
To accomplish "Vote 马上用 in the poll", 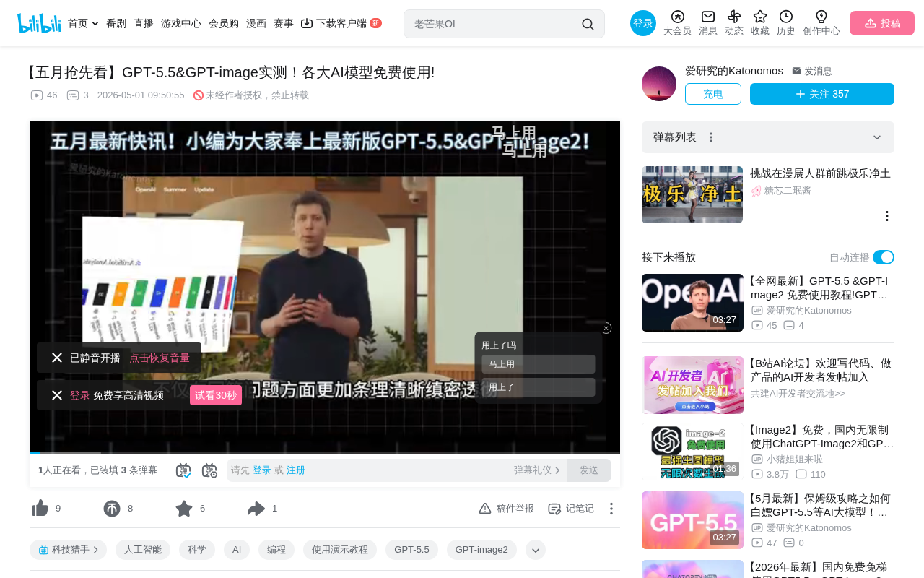I will click(539, 364).
